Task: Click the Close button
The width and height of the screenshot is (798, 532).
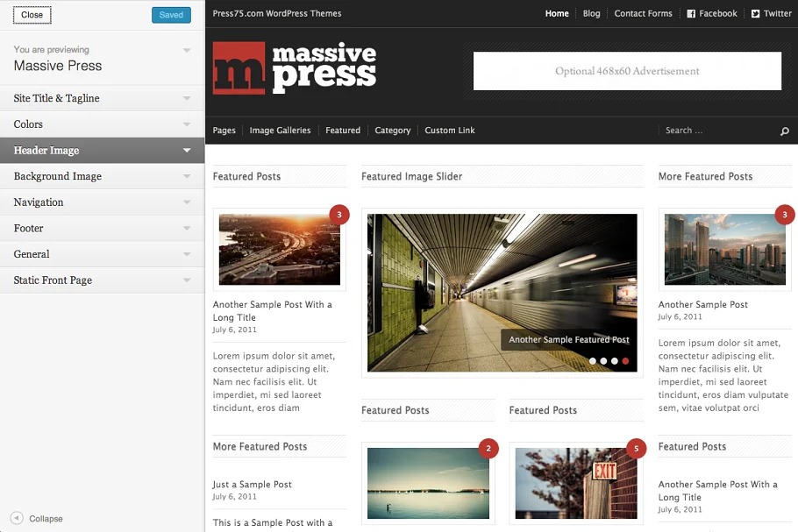Action: coord(32,15)
